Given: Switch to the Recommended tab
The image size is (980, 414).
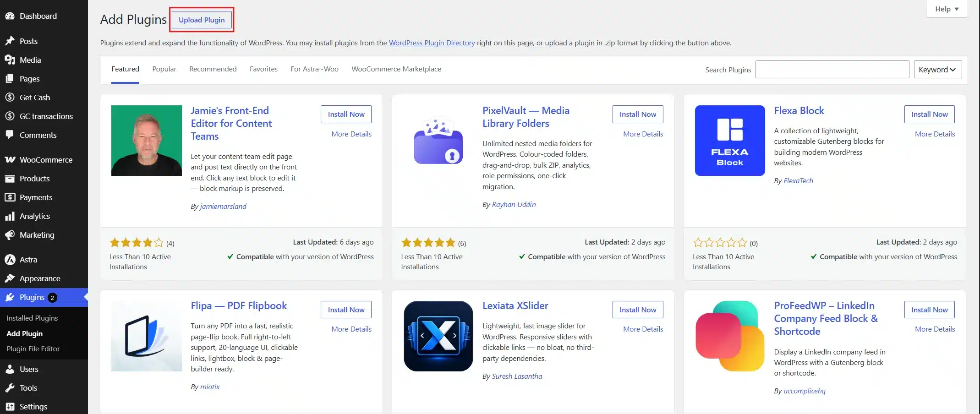Looking at the screenshot, I should (213, 69).
